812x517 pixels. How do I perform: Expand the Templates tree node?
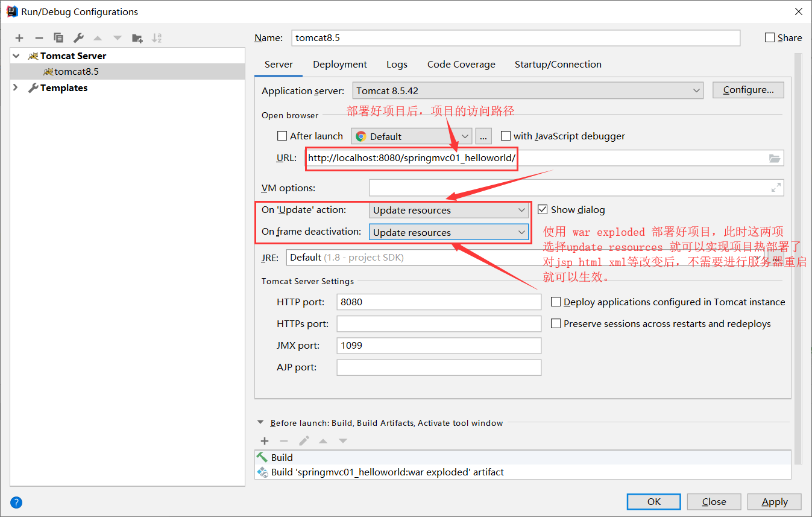pos(15,87)
